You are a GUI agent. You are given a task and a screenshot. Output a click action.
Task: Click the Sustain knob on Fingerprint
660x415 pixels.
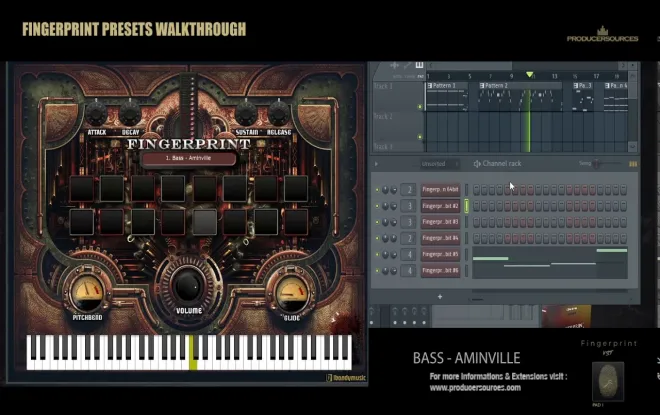click(246, 114)
